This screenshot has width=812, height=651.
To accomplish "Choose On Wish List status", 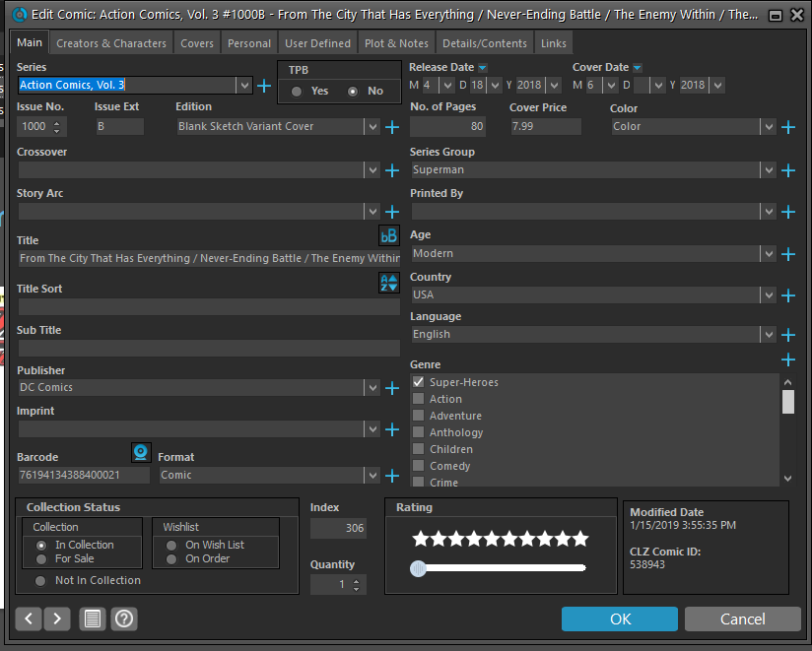I will click(x=171, y=546).
